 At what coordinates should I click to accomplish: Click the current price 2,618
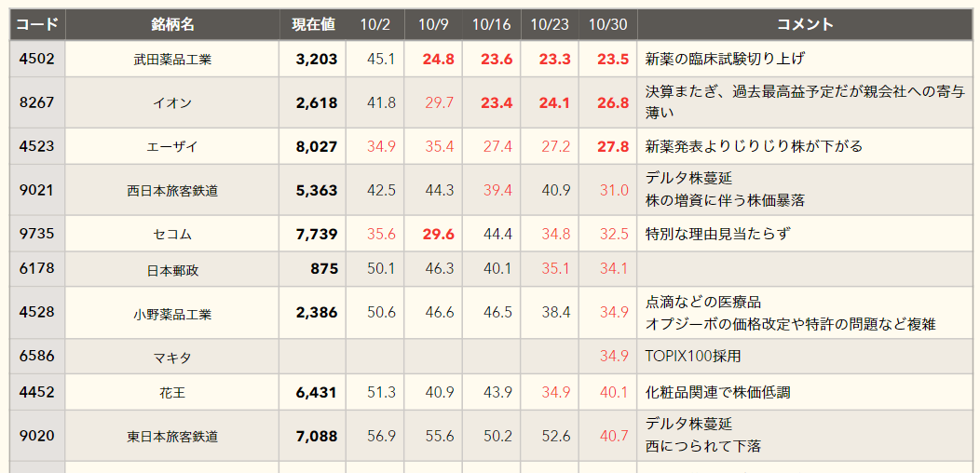pos(317,103)
